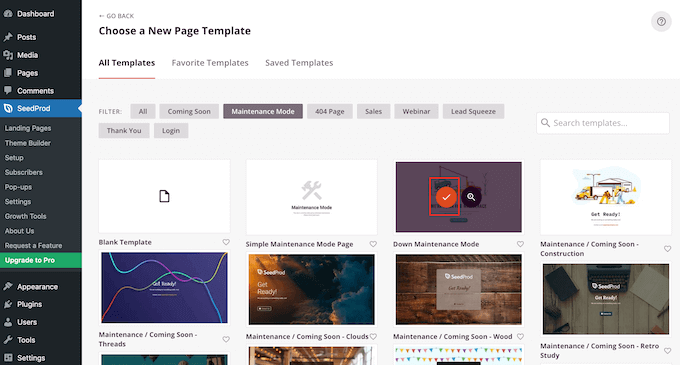The image size is (680, 365).
Task: Select the blank page icon in Blank Template
Action: pos(164,196)
